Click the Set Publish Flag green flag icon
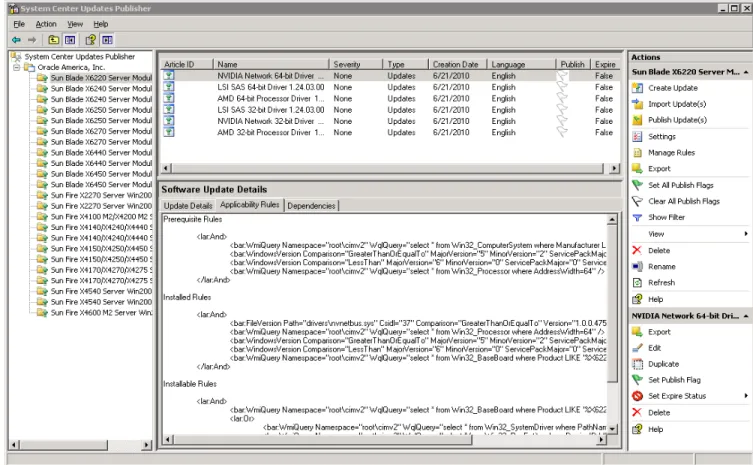 tap(637, 380)
